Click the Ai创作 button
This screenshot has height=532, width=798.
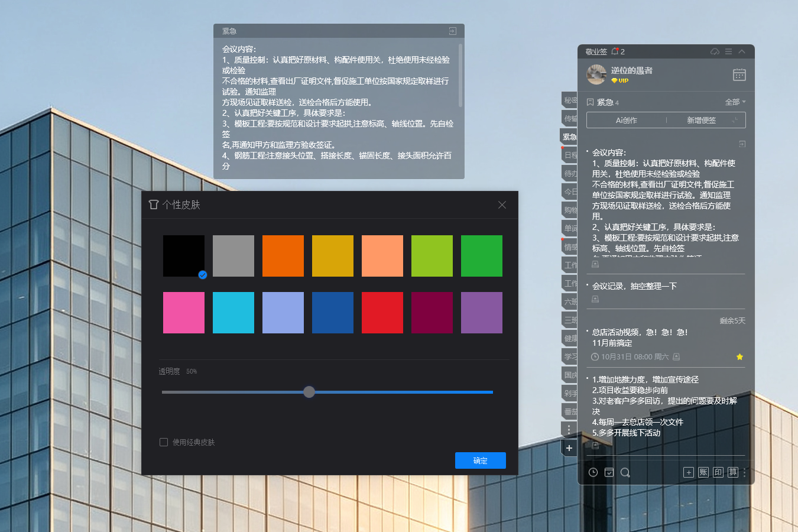(x=627, y=120)
